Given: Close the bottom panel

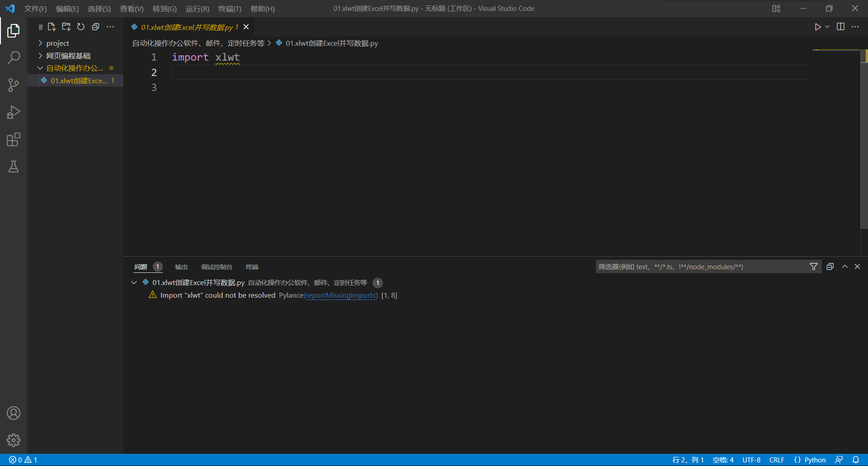Looking at the screenshot, I should click(x=857, y=267).
